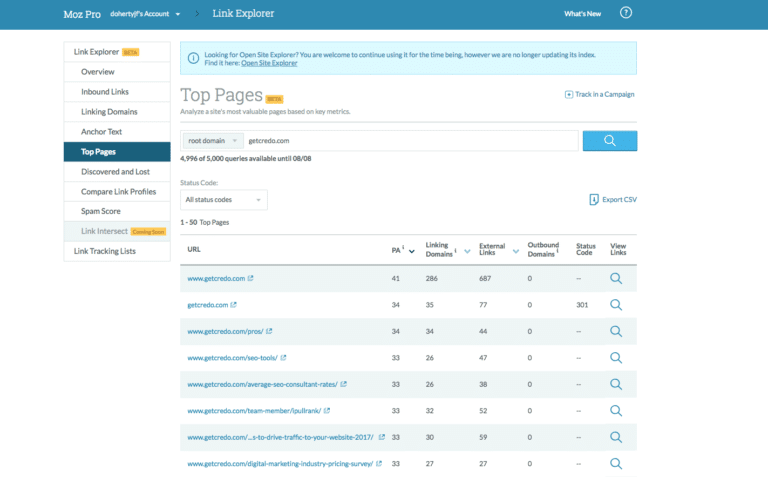The image size is (768, 477).
Task: View links for drive-traffic-to-your-website-2017 row
Action: 616,437
